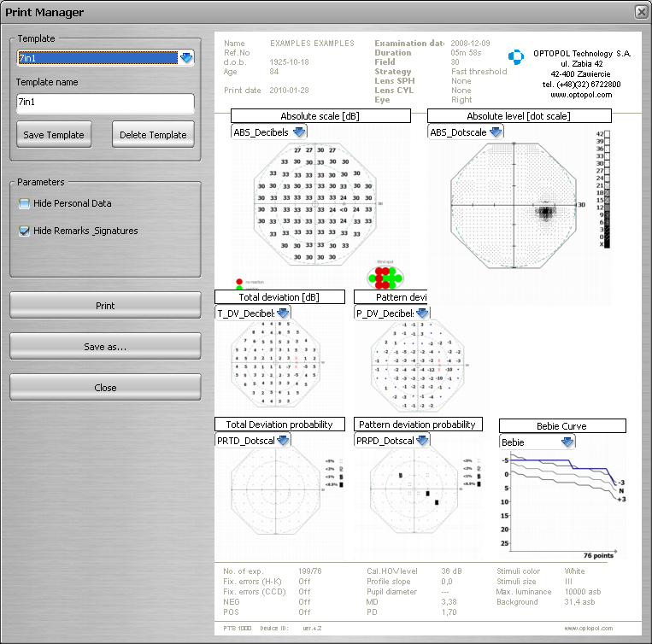Click the date of birth 1925-10-18
The width and height of the screenshot is (652, 644).
(x=289, y=61)
